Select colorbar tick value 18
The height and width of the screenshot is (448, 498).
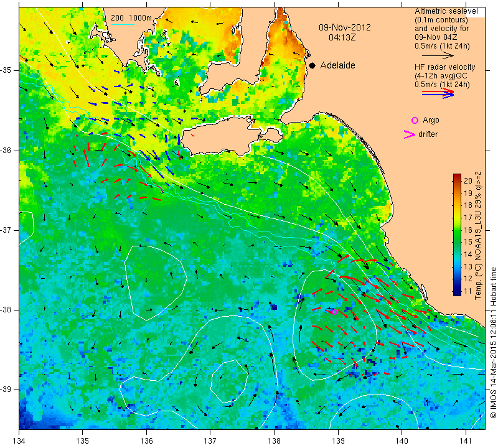pyautogui.click(x=468, y=205)
